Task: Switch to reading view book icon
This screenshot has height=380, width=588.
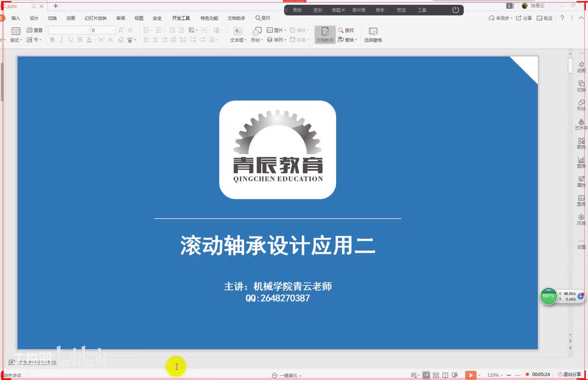Action: point(445,375)
